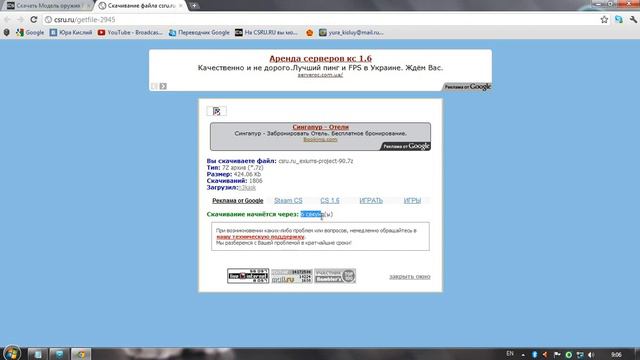
Task: Show next ad with the top banner arrow
Action: pos(163,86)
